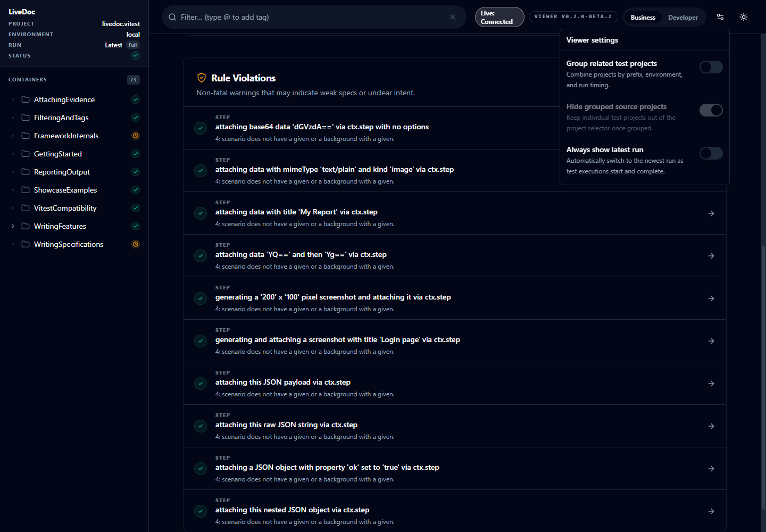Click the Full run badge
766x532 pixels.
click(133, 45)
